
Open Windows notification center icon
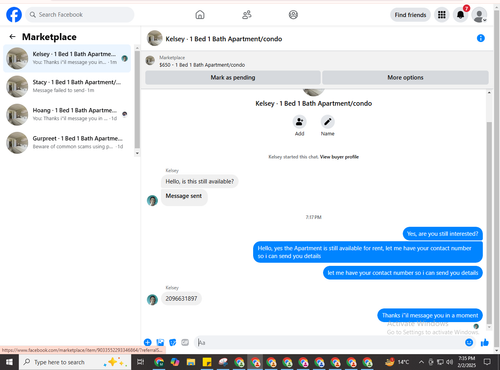pos(487,362)
